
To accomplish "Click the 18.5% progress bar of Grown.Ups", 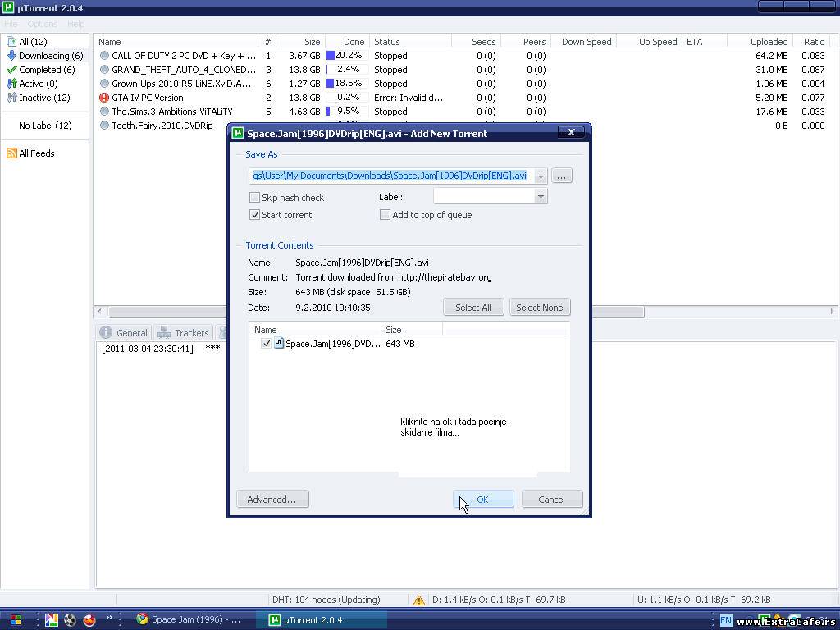I will 347,84.
